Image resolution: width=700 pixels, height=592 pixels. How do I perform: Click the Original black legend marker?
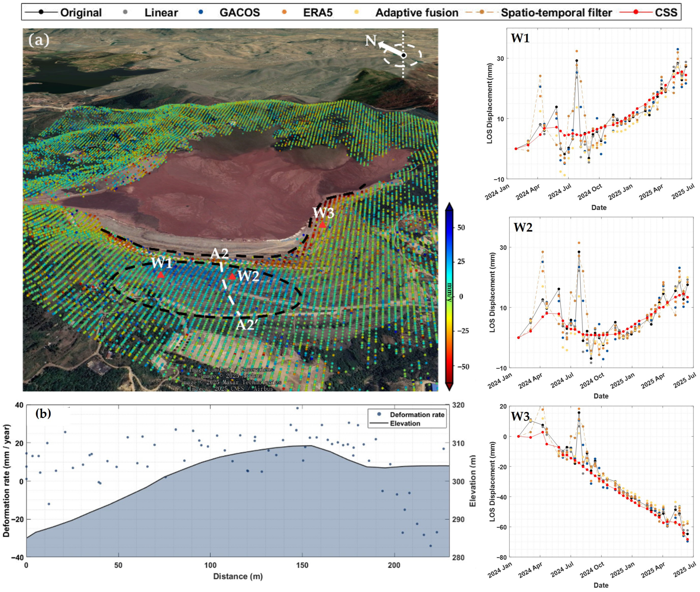40,12
